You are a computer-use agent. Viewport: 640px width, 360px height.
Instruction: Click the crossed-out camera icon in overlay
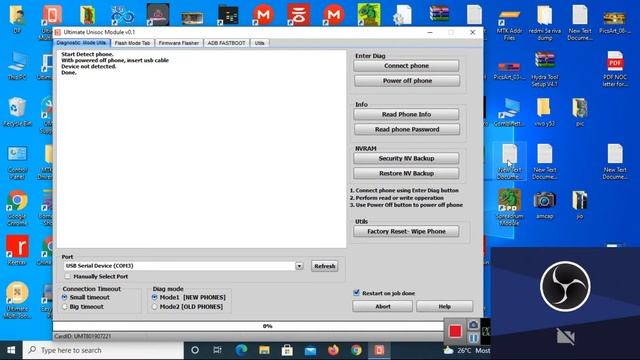point(565,336)
